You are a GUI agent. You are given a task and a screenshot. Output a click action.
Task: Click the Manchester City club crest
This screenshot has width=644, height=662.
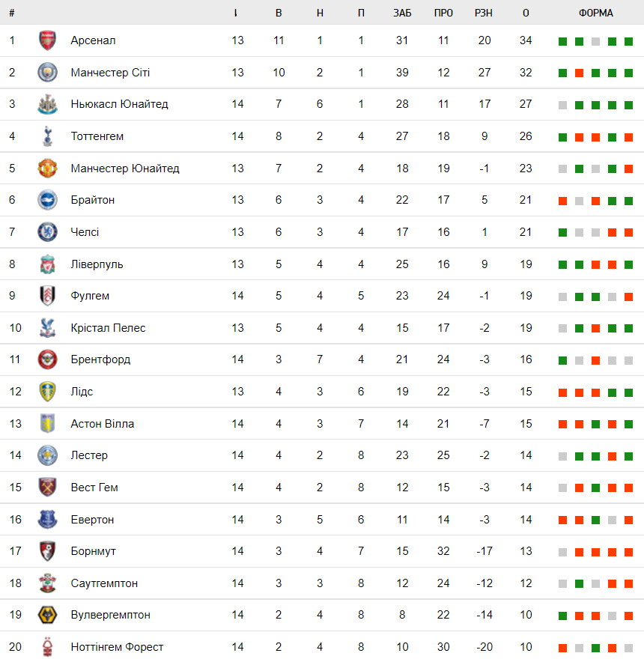pos(47,73)
